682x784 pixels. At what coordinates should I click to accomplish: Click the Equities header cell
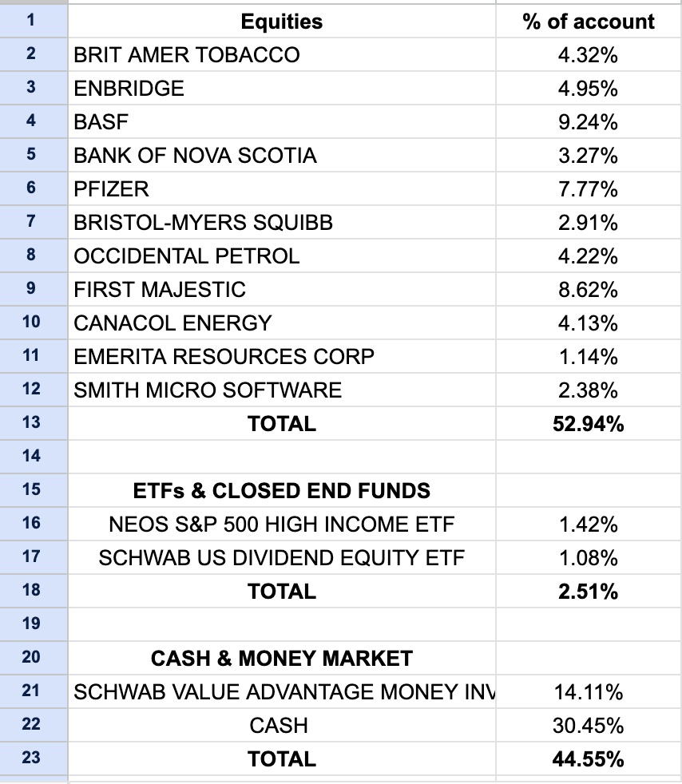[x=281, y=22]
